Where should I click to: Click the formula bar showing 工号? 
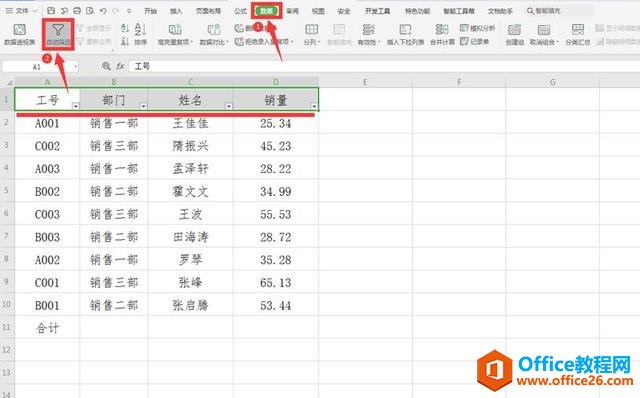384,66
